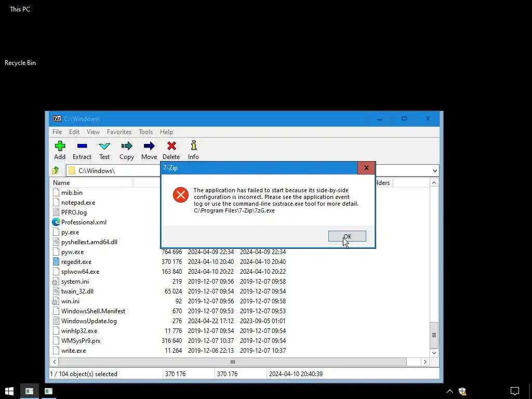Click horizontal scrollbar left arrow

[55, 362]
